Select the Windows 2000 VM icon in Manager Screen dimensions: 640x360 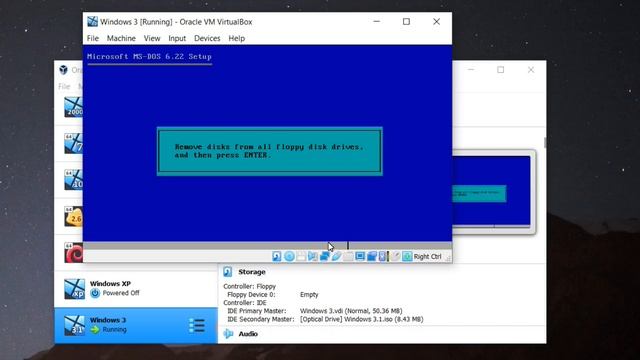coord(73,107)
